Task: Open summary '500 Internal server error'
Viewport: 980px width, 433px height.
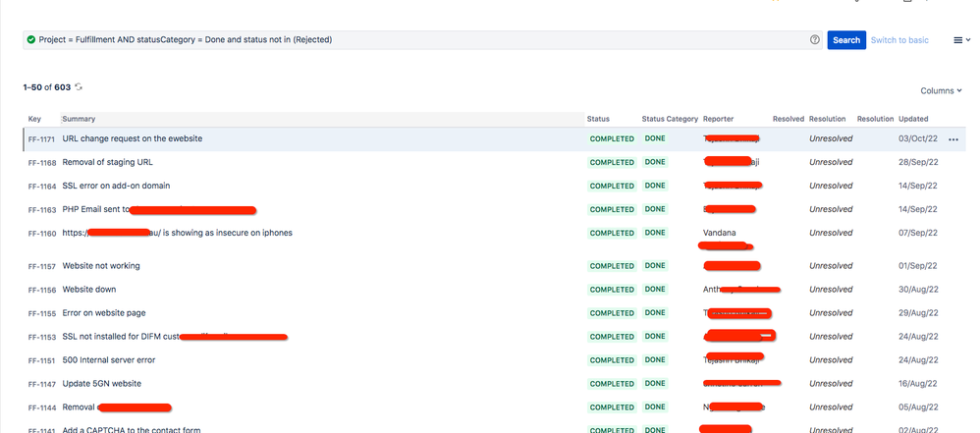Action: [109, 360]
